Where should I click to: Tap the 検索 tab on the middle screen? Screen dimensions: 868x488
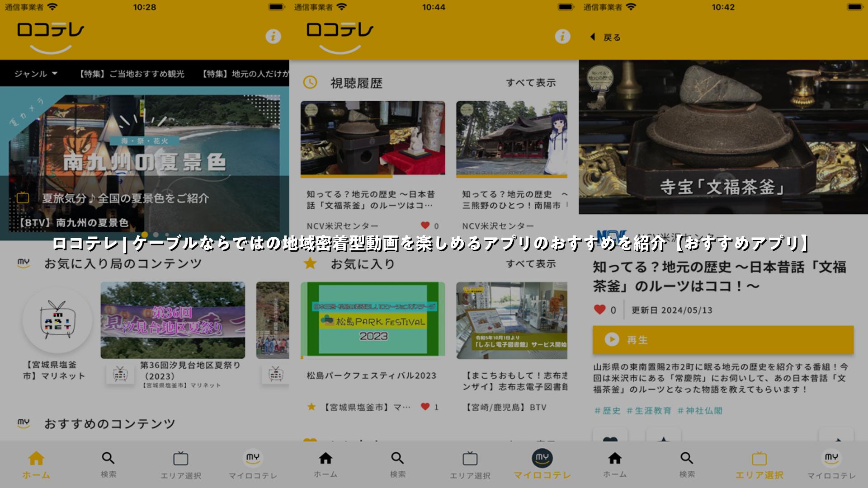tap(398, 465)
